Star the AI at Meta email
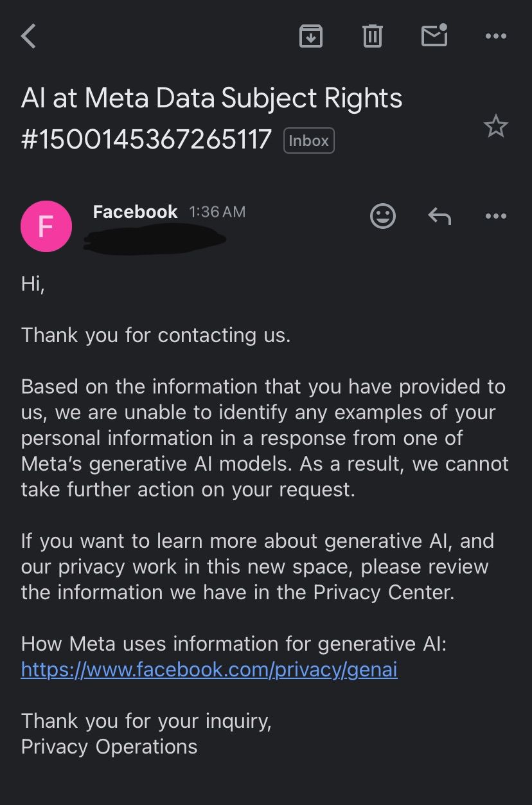532x805 pixels. pyautogui.click(x=495, y=126)
